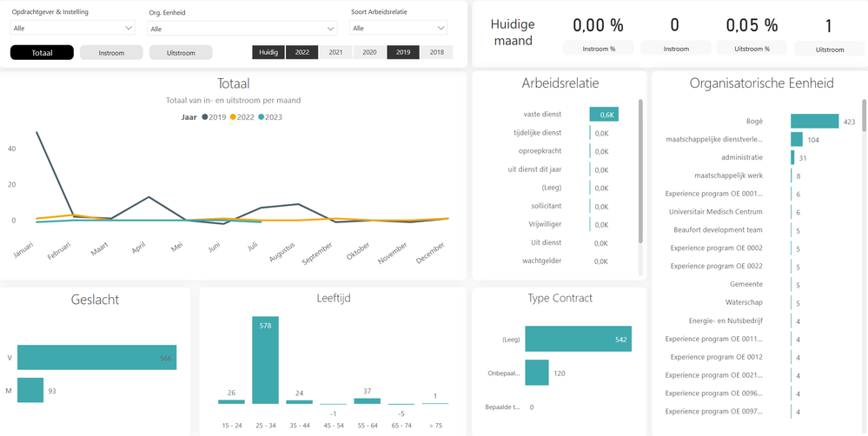Switch to the Instroom view

click(x=111, y=53)
